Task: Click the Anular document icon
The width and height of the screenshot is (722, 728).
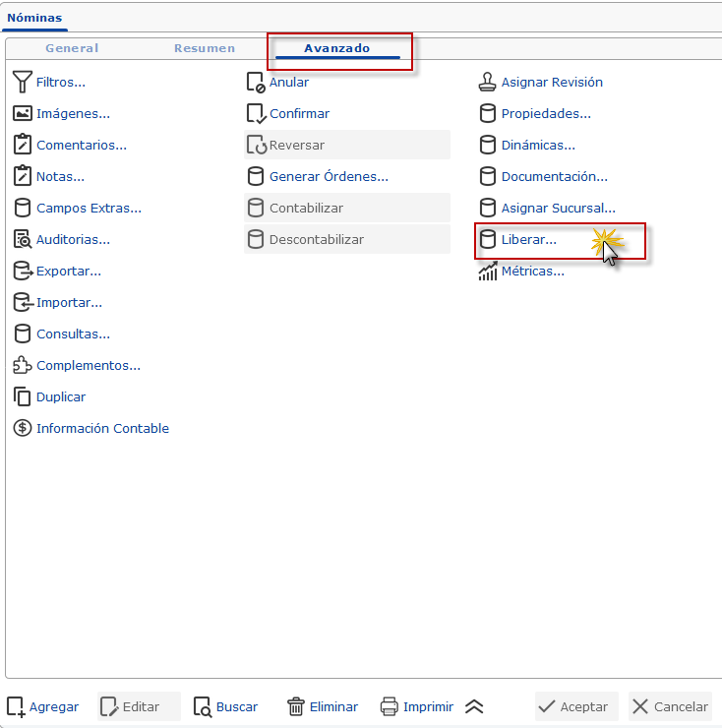Action: 256,83
